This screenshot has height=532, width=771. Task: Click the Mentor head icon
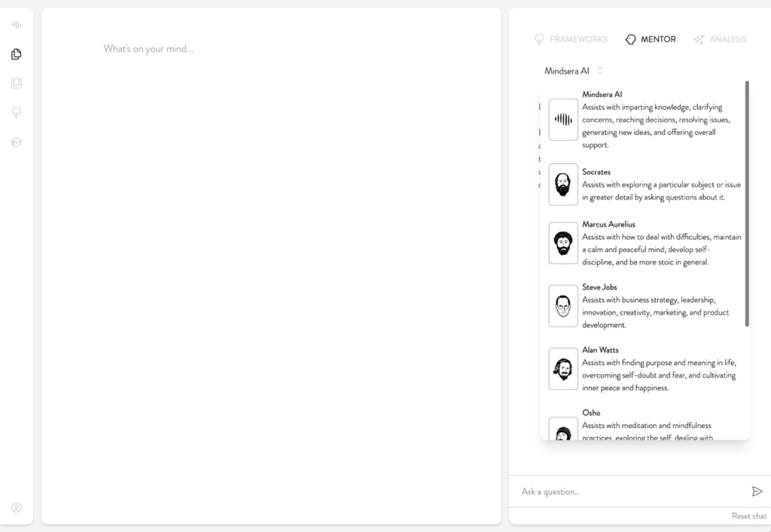[x=630, y=39]
